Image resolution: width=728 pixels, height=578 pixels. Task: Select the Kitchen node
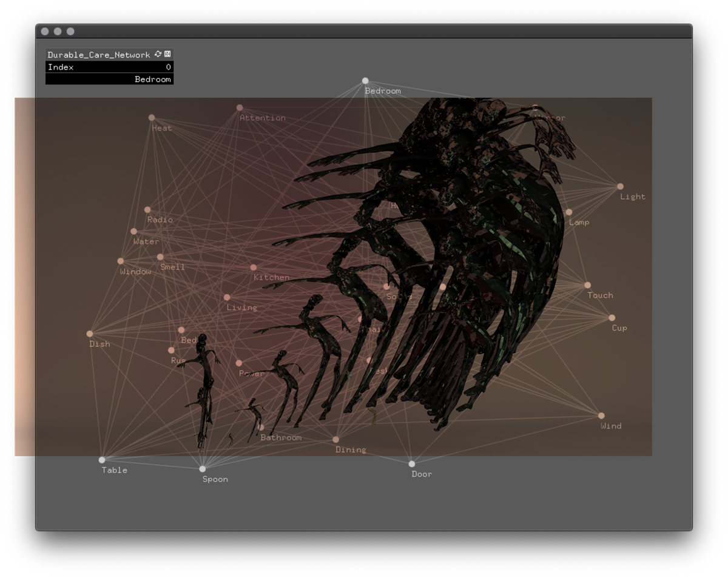coord(253,267)
